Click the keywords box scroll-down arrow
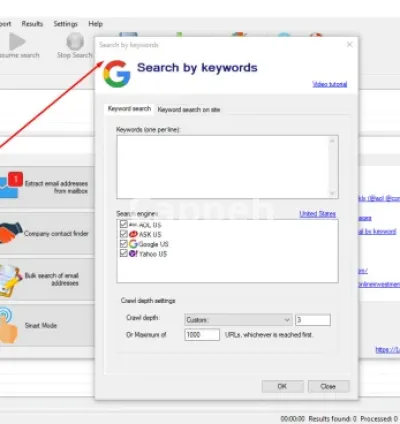The image size is (400, 424). coord(332,193)
